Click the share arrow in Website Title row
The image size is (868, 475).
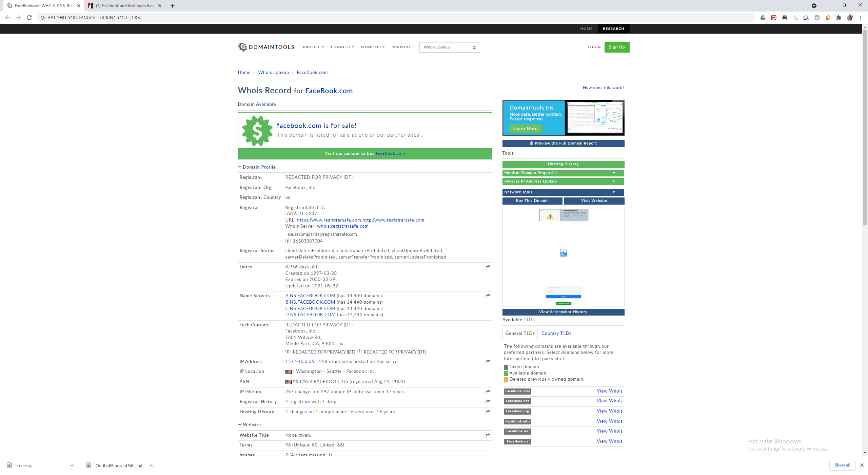pos(488,435)
